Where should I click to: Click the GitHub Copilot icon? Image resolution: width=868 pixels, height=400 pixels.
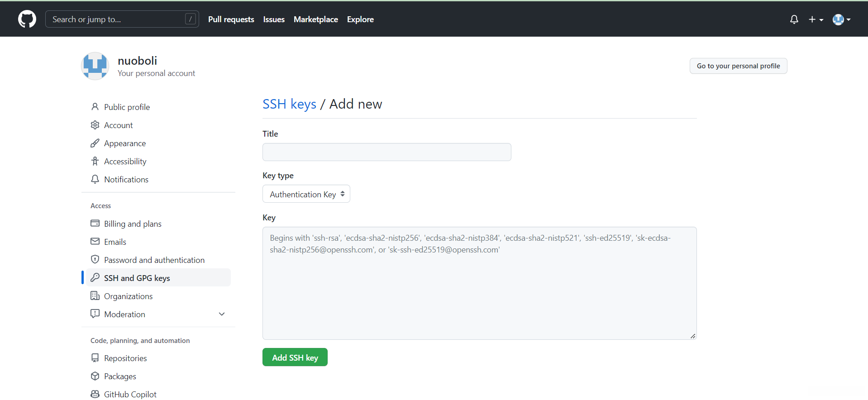95,394
